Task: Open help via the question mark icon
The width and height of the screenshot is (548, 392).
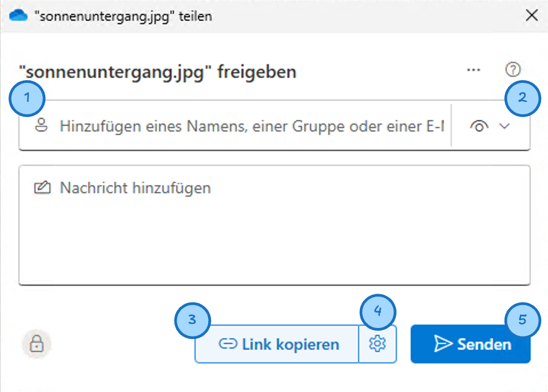Action: tap(513, 70)
